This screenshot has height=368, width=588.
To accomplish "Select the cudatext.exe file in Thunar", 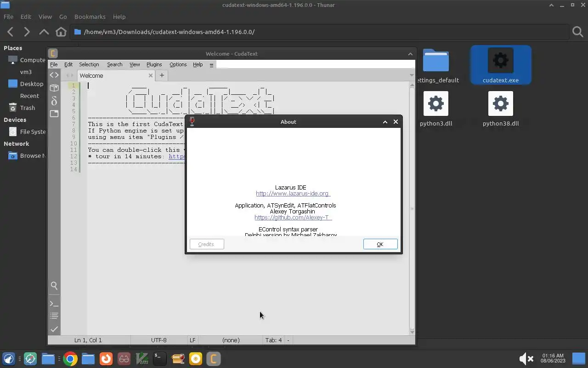I will tap(501, 65).
